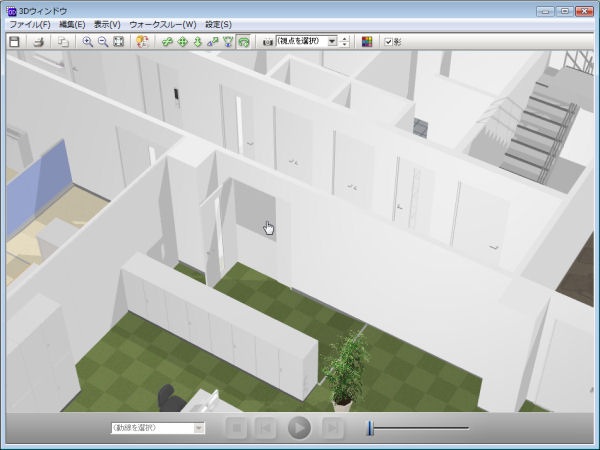The height and width of the screenshot is (450, 600).
Task: Open the 視点を選択 viewpoint dropdown
Action: pos(332,42)
